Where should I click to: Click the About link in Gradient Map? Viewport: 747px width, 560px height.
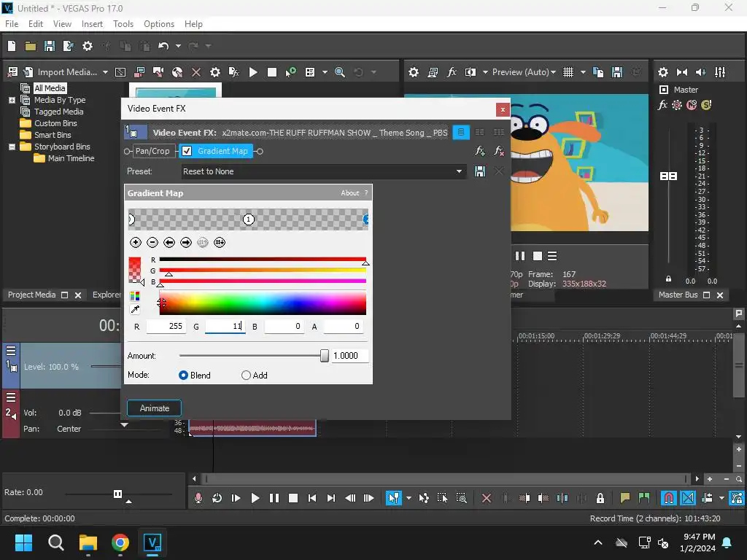tap(349, 192)
